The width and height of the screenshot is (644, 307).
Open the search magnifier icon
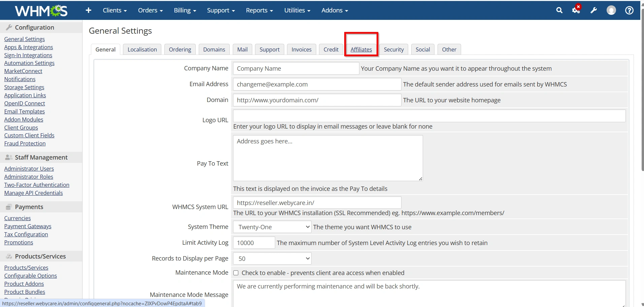tap(559, 10)
